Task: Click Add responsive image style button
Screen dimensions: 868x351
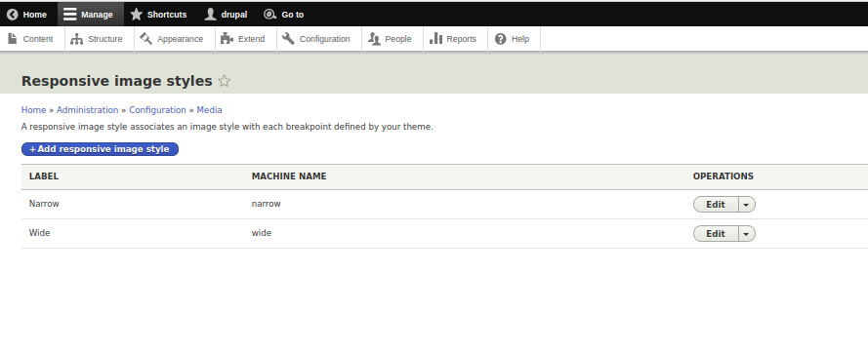Action: [x=101, y=149]
